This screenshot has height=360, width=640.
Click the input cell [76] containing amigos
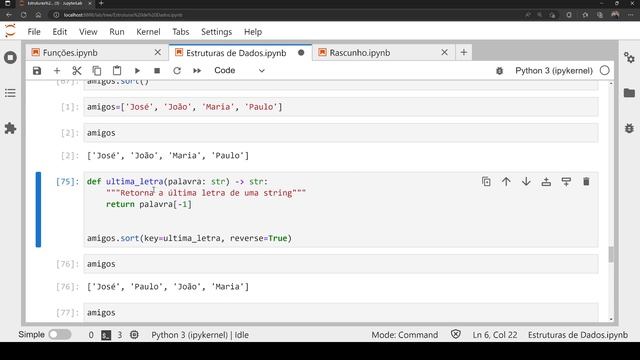pos(341,264)
